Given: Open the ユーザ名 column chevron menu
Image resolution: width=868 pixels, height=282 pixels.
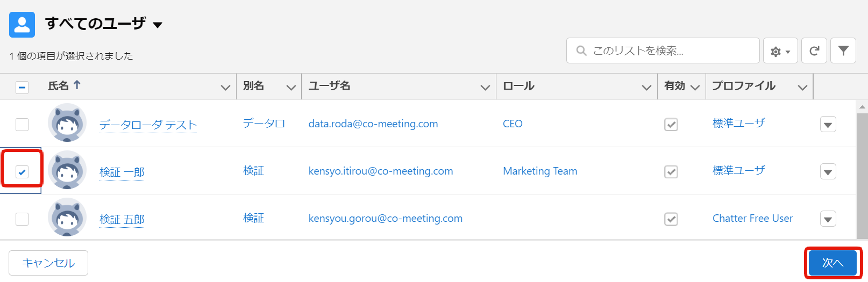Looking at the screenshot, I should click(x=485, y=88).
